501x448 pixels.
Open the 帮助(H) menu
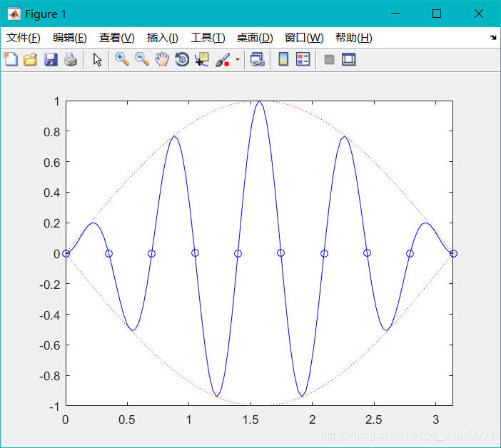[x=353, y=38]
